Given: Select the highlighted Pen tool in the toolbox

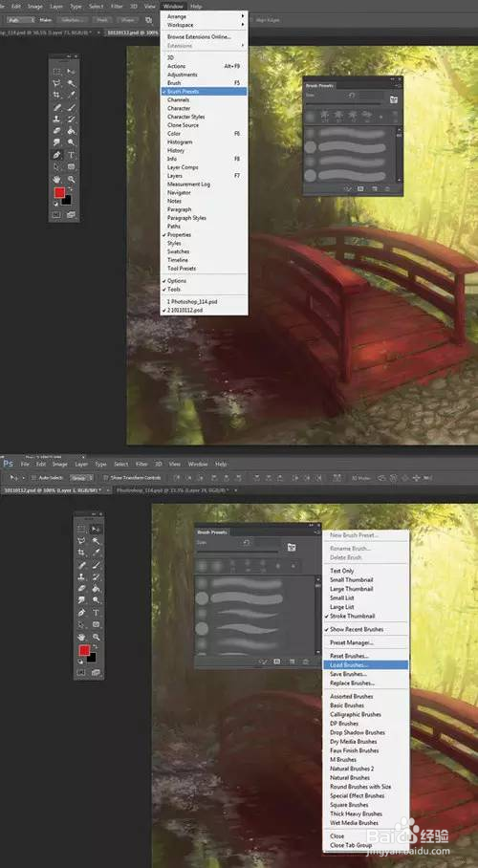Looking at the screenshot, I should coord(56,155).
